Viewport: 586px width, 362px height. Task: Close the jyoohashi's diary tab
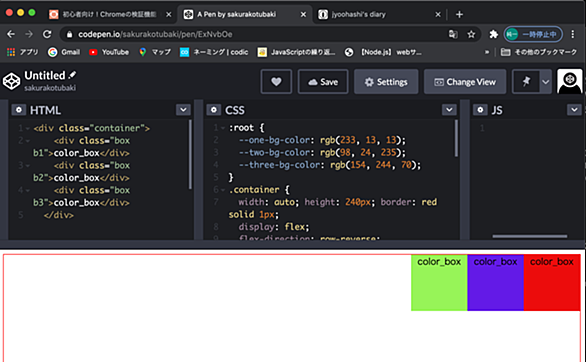pos(438,15)
